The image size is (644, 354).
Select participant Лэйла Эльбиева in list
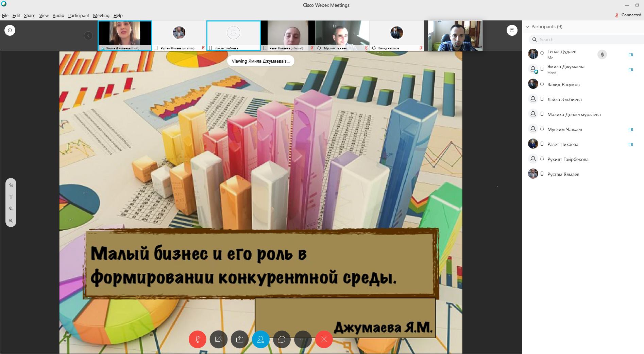[x=583, y=99]
